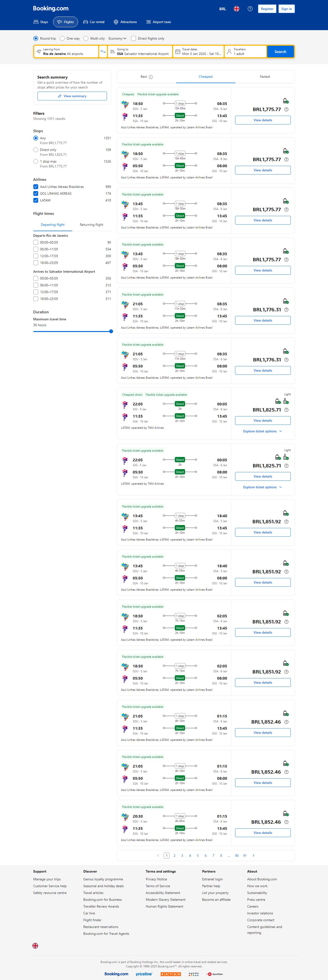Click the Booking.com logo in header
This screenshot has height=980, width=328.
pyautogui.click(x=51, y=8)
